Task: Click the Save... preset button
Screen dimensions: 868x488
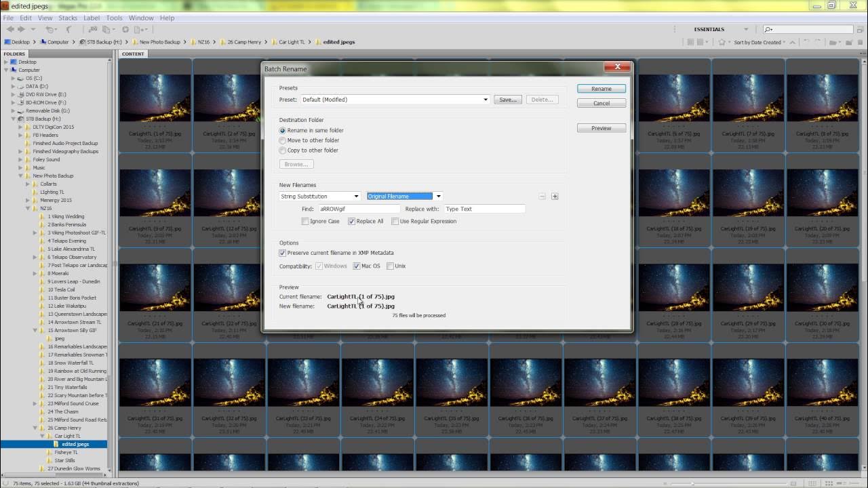Action: [x=508, y=100]
